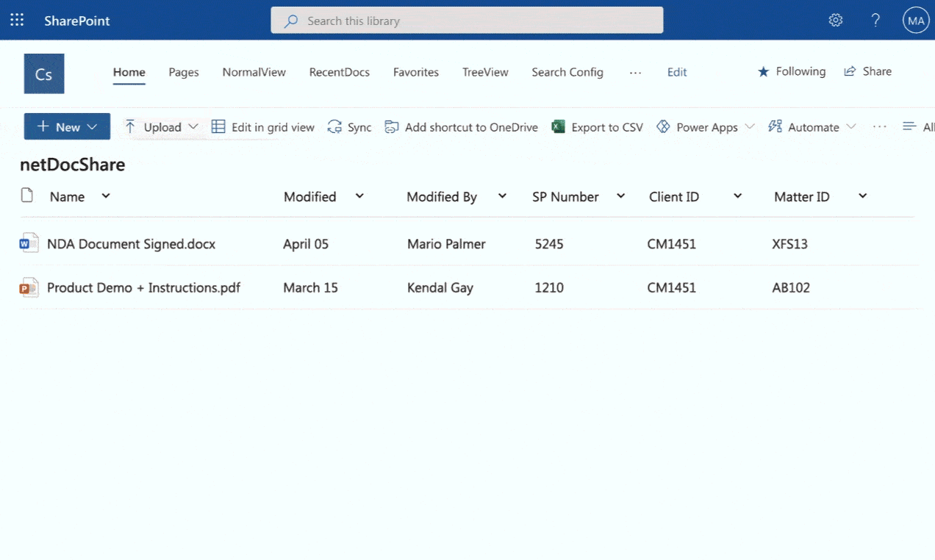Select Matter ID AB102 cell

pos(791,287)
